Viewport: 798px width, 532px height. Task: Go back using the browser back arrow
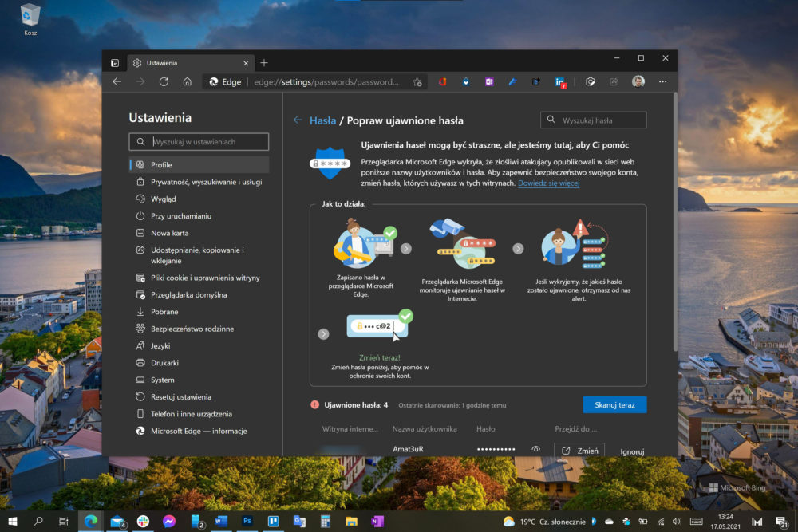click(x=117, y=81)
